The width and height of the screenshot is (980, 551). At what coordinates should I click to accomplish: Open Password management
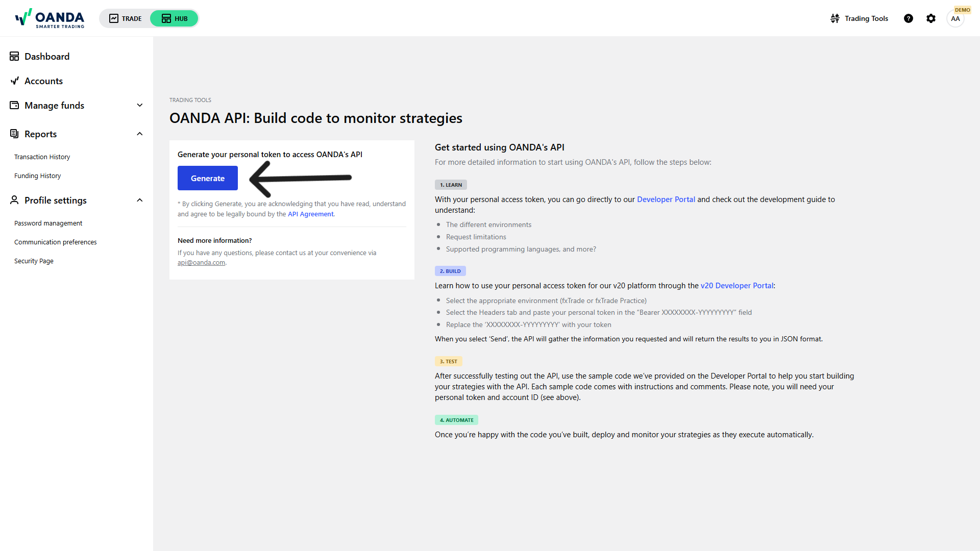48,223
